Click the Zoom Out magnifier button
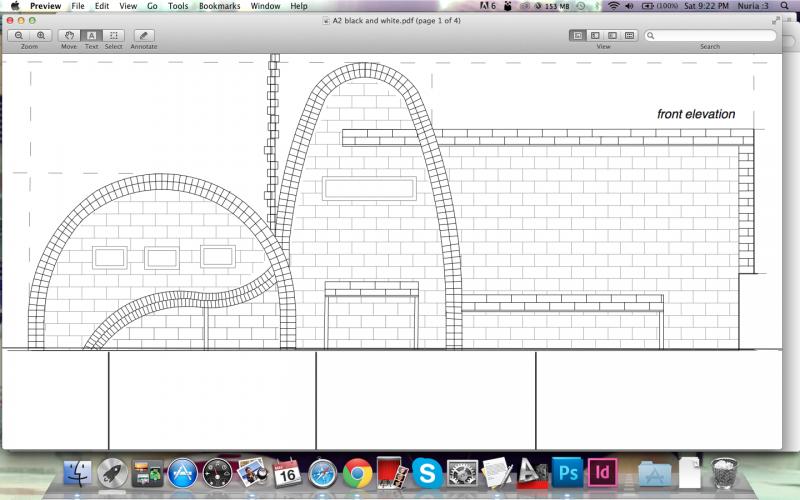800x500 pixels. tap(19, 35)
